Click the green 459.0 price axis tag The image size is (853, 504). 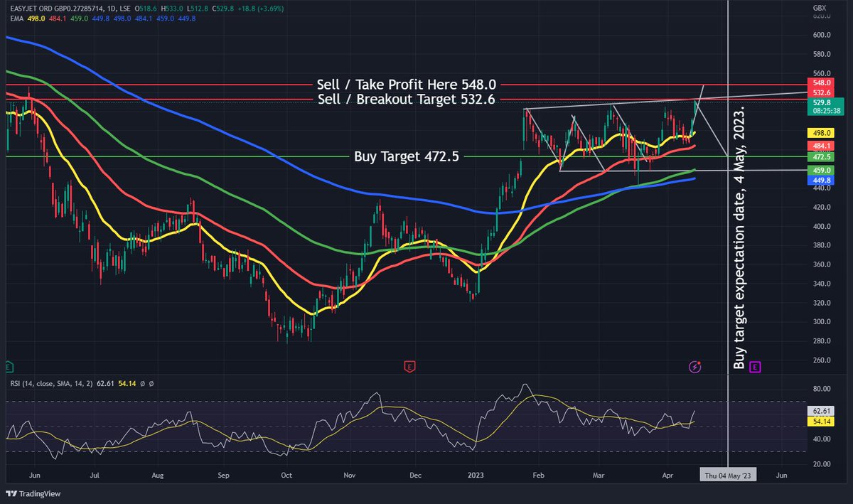822,171
